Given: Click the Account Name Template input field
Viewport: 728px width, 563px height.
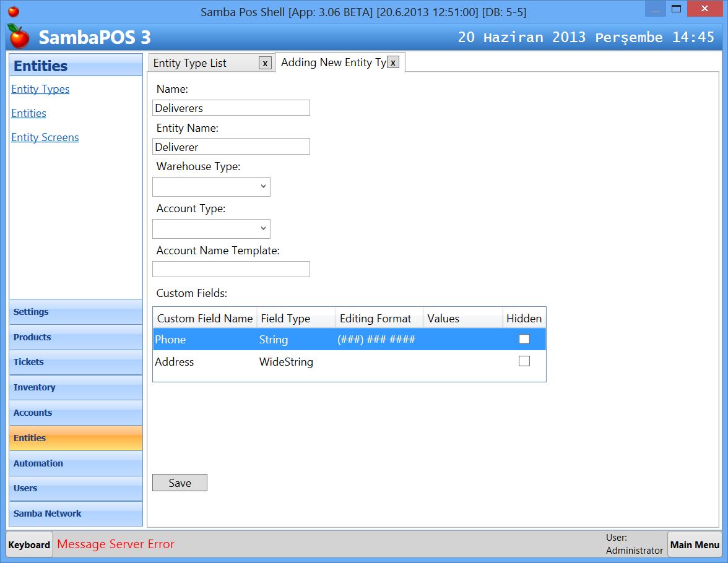Looking at the screenshot, I should pos(231,269).
